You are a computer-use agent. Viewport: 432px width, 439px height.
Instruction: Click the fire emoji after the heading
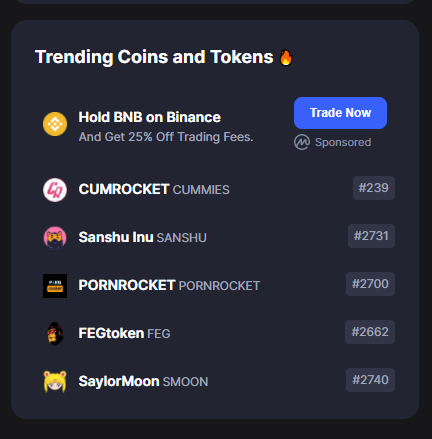pos(286,57)
